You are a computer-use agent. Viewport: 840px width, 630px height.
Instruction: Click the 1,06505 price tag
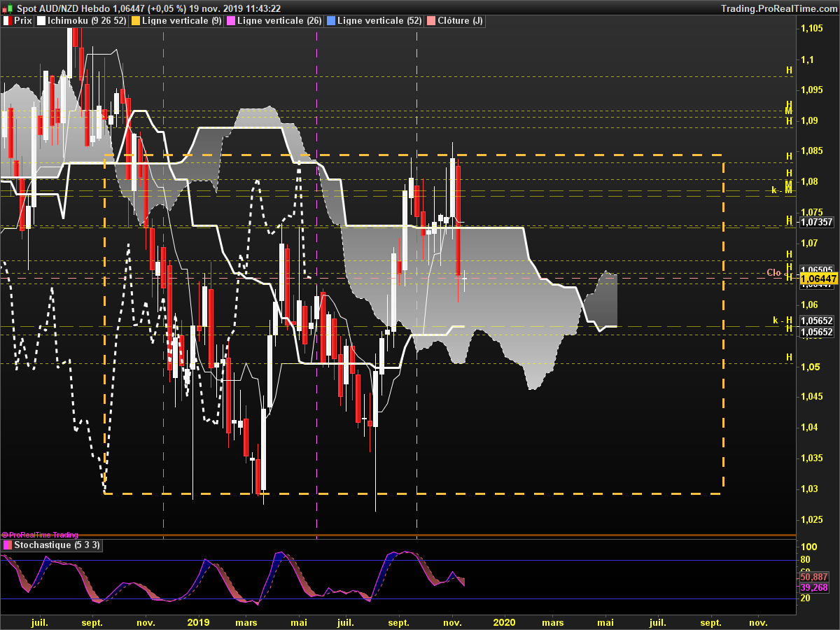click(x=816, y=269)
